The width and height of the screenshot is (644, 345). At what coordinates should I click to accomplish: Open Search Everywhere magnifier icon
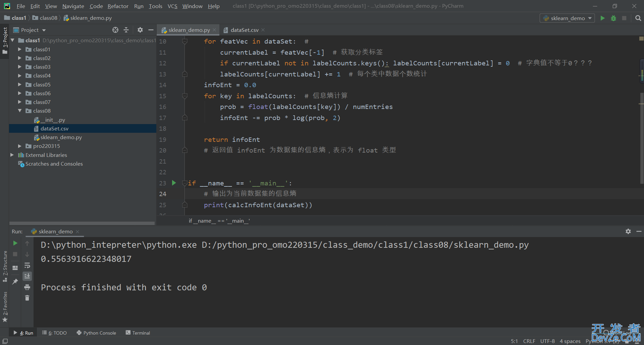(638, 18)
